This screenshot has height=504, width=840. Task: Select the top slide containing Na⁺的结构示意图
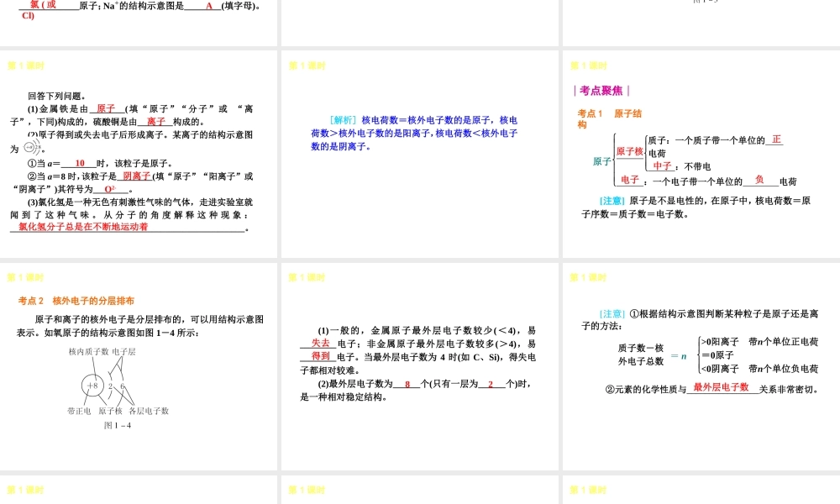point(139,23)
